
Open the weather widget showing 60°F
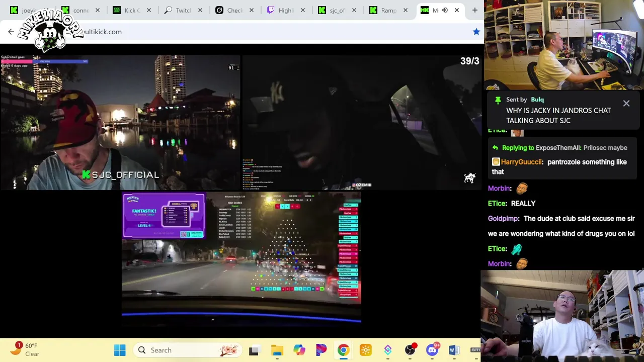(x=26, y=350)
